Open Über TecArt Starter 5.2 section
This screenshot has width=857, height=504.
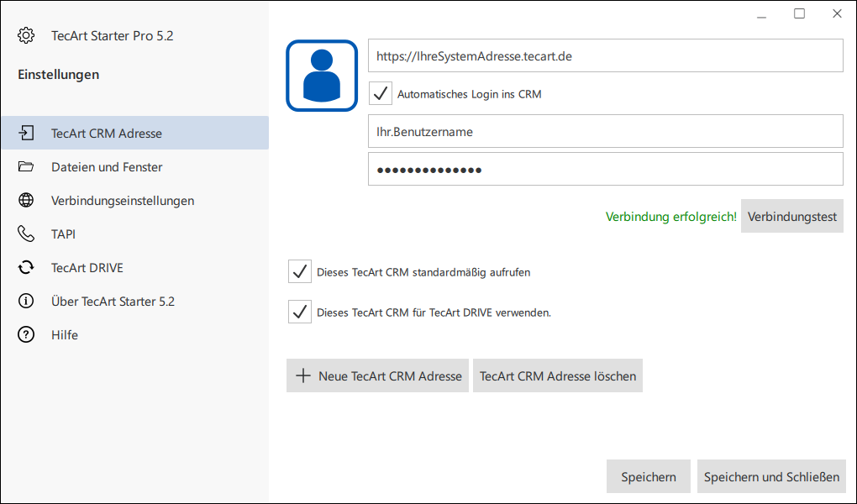pos(135,302)
